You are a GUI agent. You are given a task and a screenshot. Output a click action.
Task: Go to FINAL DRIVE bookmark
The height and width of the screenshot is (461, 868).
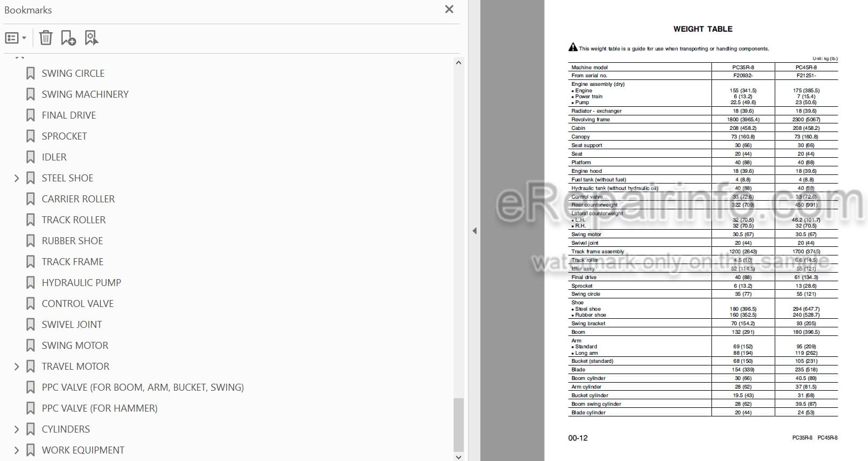[x=69, y=115]
